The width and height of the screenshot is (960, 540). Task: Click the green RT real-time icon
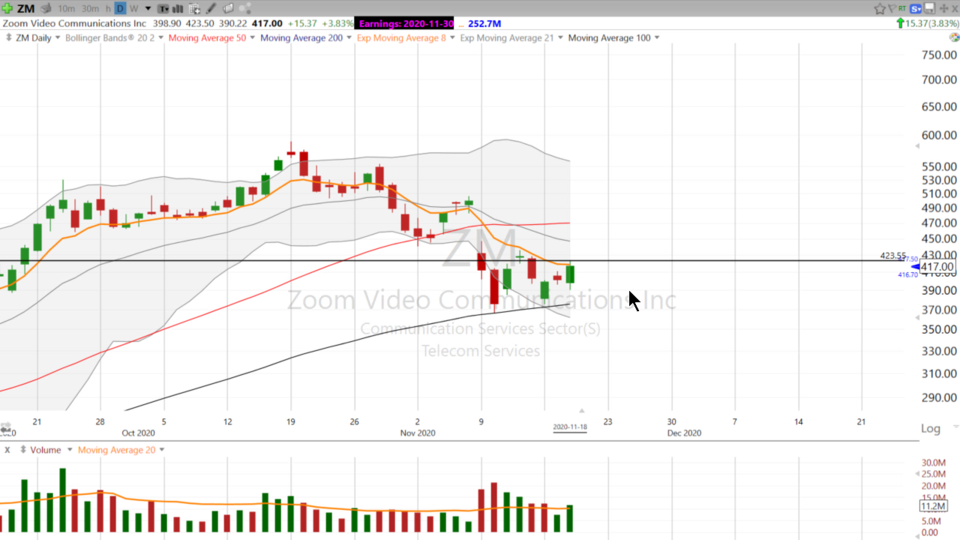pyautogui.click(x=902, y=9)
